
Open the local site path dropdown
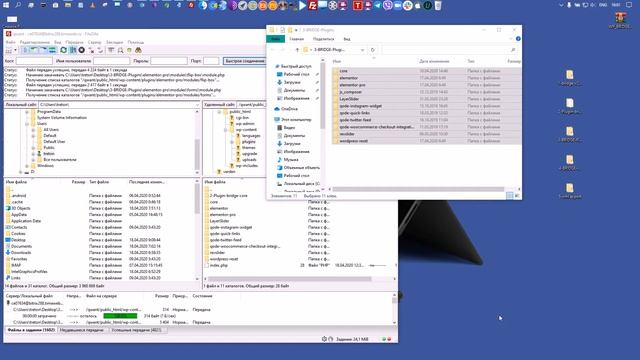pos(198,105)
